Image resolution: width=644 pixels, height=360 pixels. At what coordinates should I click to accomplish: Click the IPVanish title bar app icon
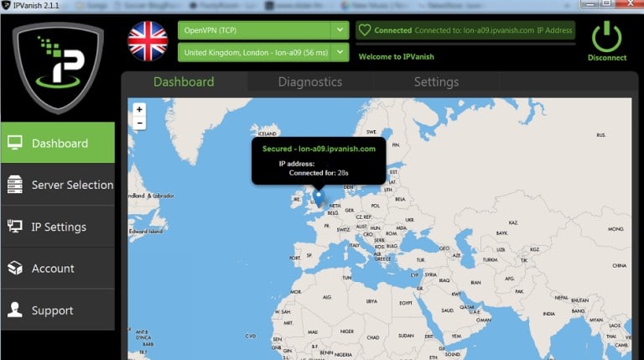6,5
